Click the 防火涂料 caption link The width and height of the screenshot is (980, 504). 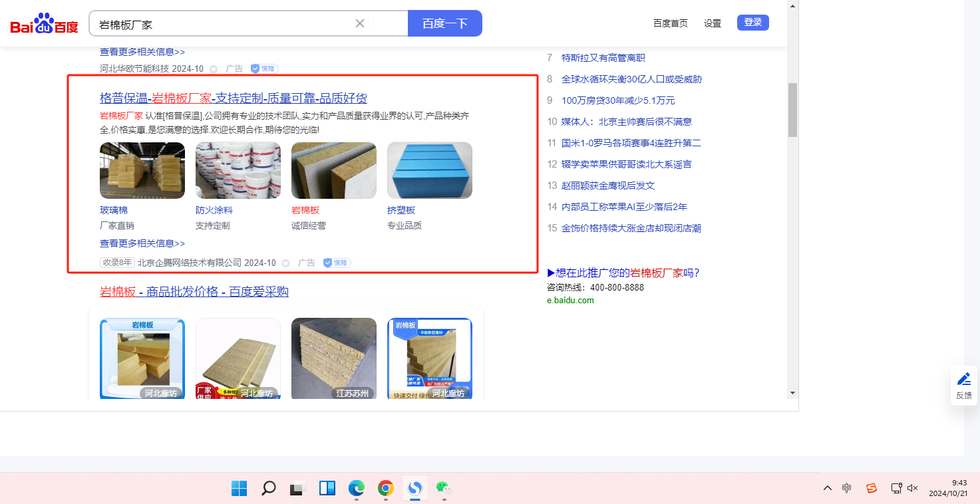coord(214,210)
